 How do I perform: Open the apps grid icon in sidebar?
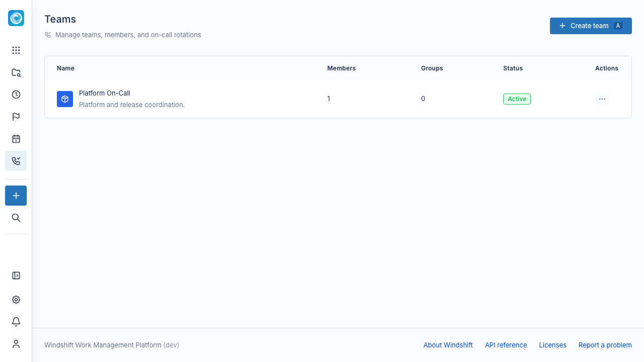(x=16, y=50)
